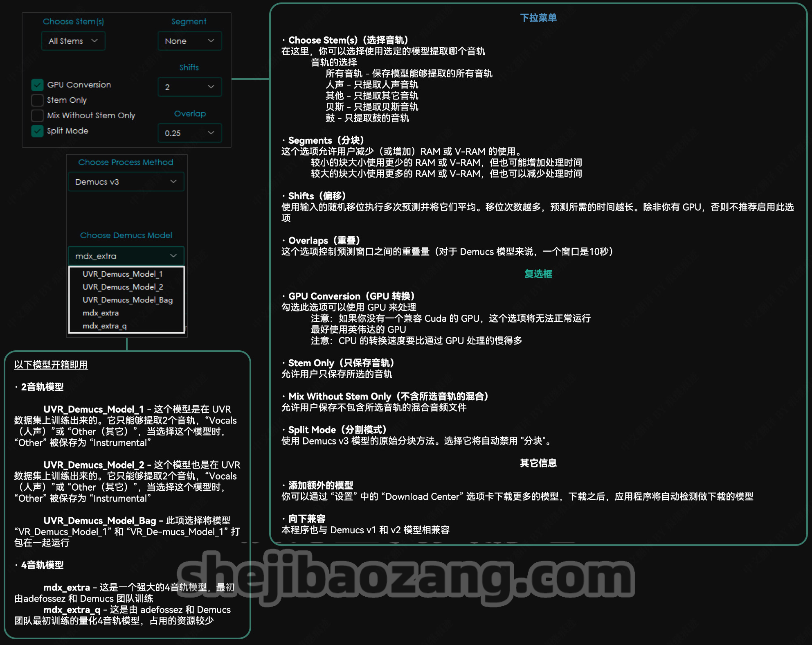
Task: Click the 'Shifts（偏移）' heading
Action: (317, 196)
